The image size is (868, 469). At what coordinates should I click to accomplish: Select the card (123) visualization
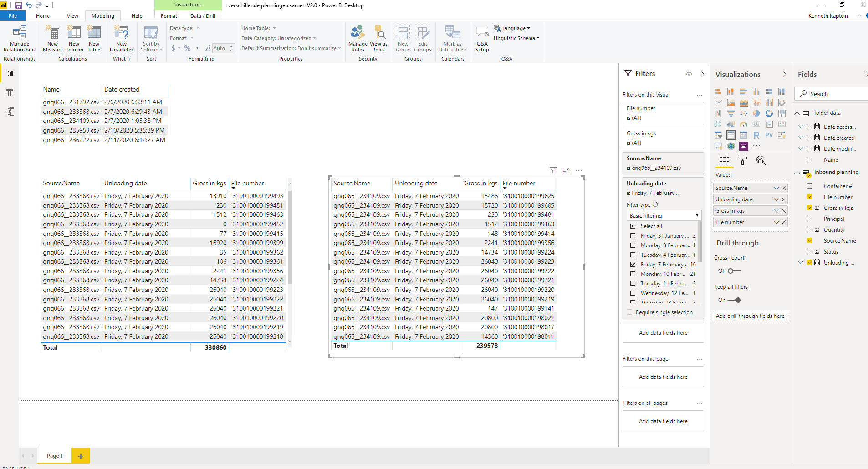coord(756,124)
